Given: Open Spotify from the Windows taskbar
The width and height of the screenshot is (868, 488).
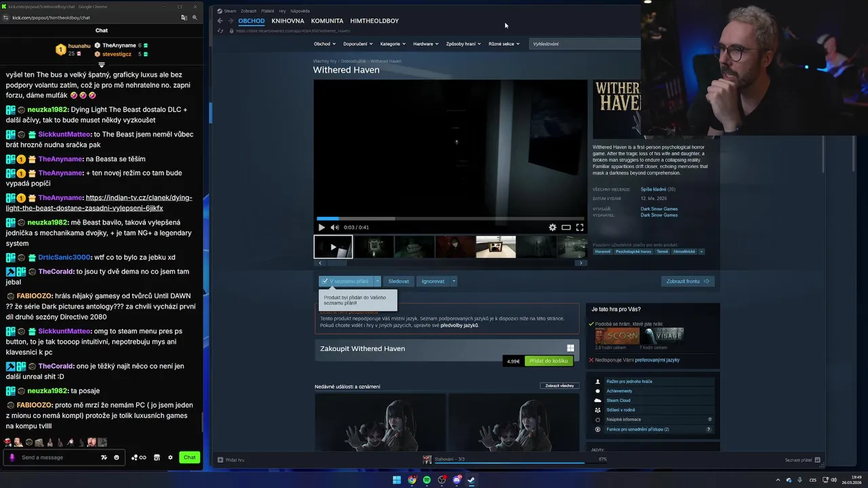Looking at the screenshot, I should [x=427, y=480].
